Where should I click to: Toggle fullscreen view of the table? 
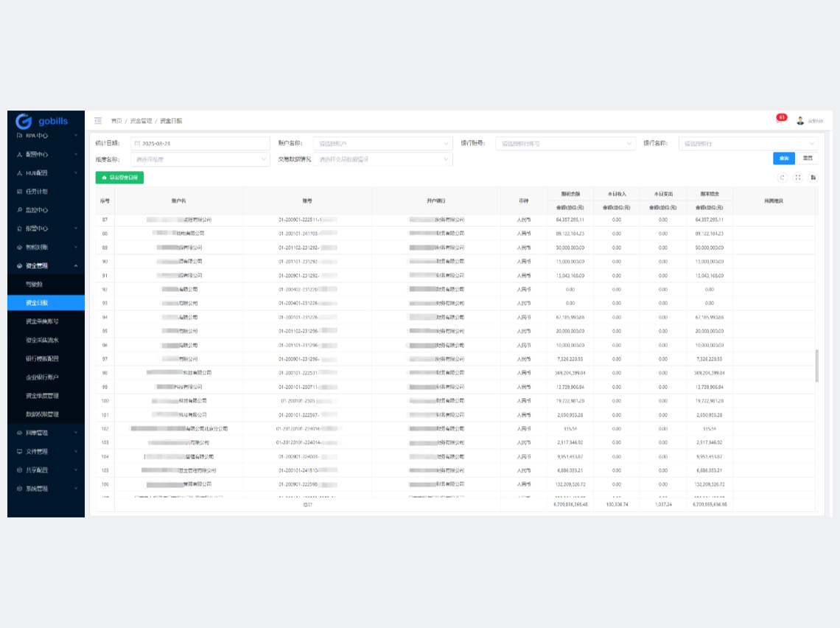click(x=797, y=178)
